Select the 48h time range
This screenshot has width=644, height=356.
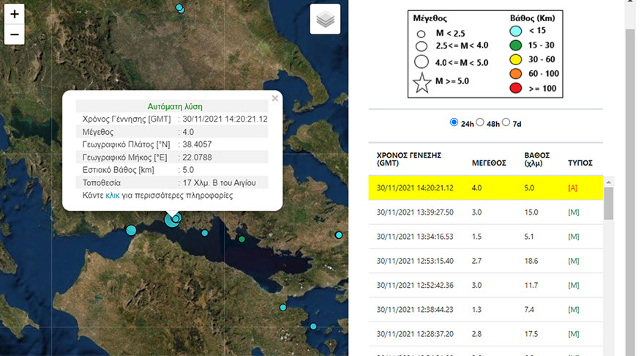coord(481,123)
